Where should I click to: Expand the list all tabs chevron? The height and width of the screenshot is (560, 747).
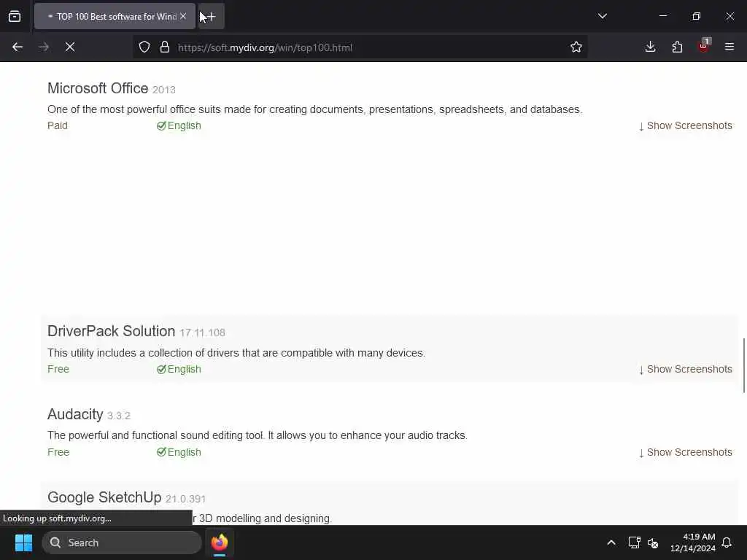(602, 16)
